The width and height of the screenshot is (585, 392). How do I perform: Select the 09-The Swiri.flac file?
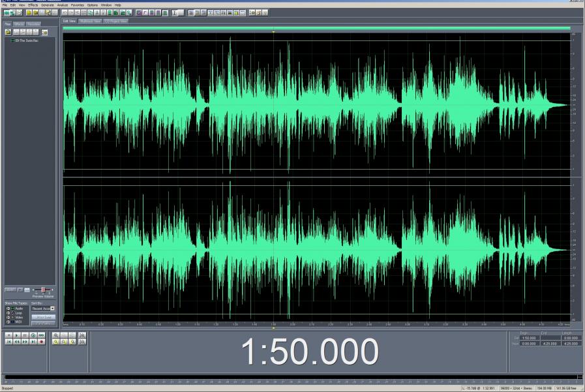point(27,40)
